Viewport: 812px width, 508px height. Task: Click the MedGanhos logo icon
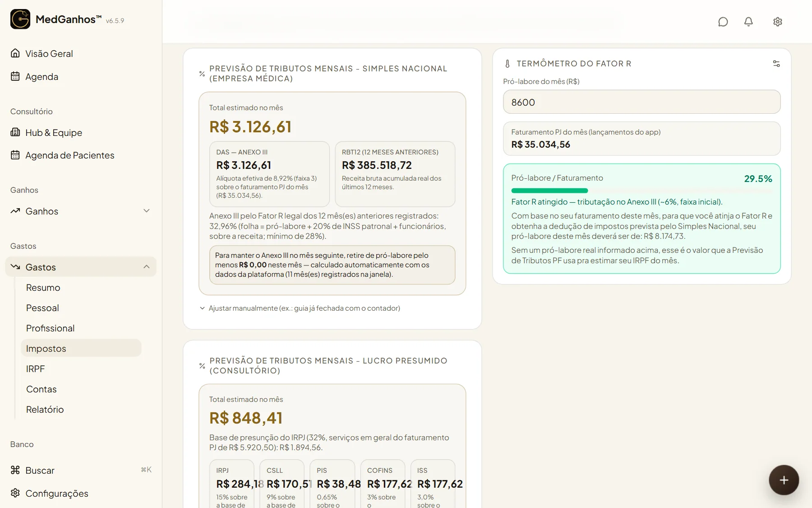(20, 19)
